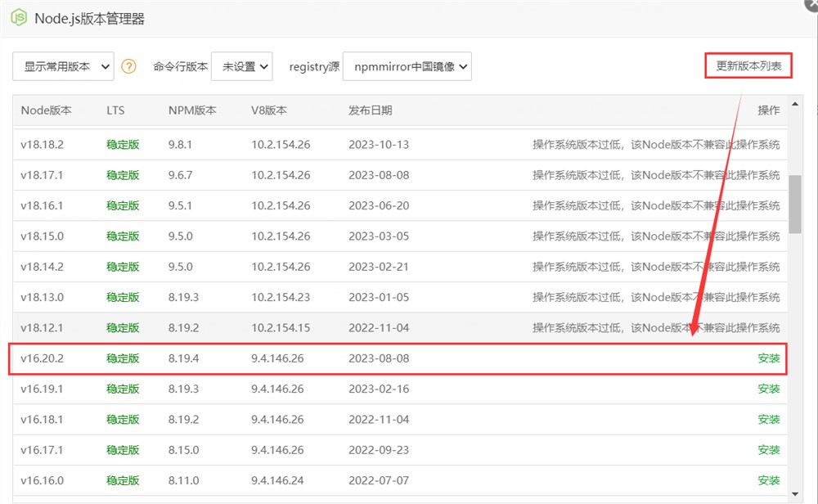Select the v16.19.1 version cell
Screen dimensions: 818x504
pos(42,389)
